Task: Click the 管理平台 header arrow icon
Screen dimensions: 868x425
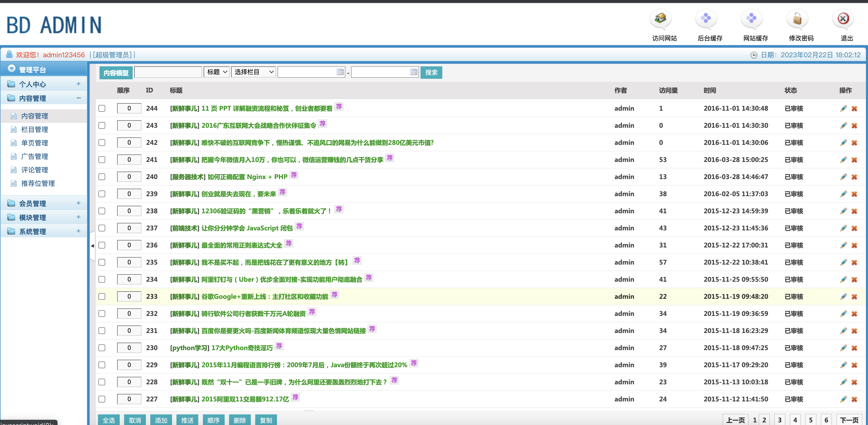Action: pyautogui.click(x=12, y=68)
